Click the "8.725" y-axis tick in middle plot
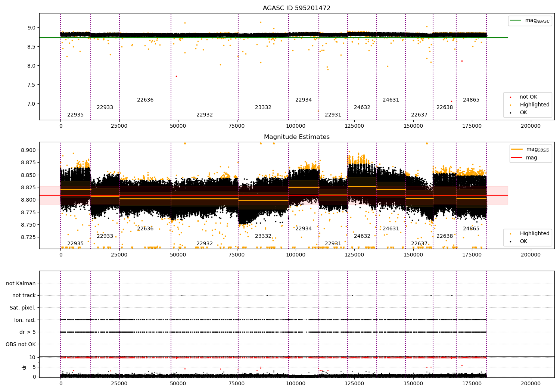 29,237
